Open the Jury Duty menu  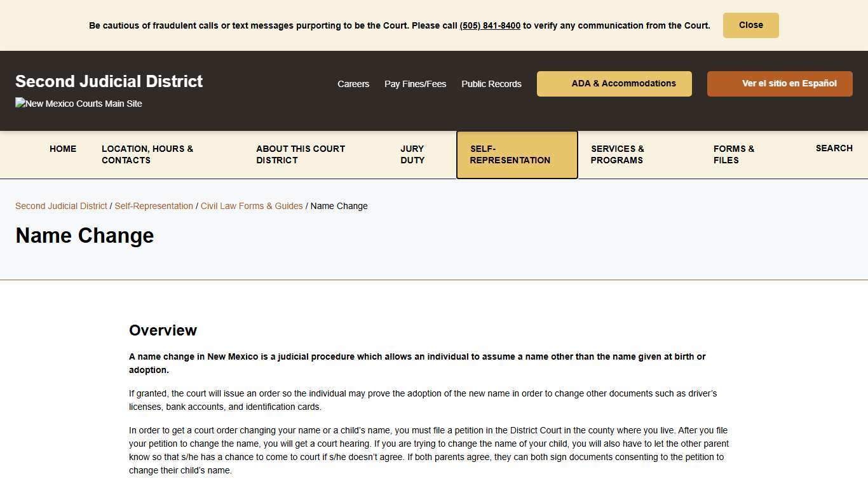(412, 154)
